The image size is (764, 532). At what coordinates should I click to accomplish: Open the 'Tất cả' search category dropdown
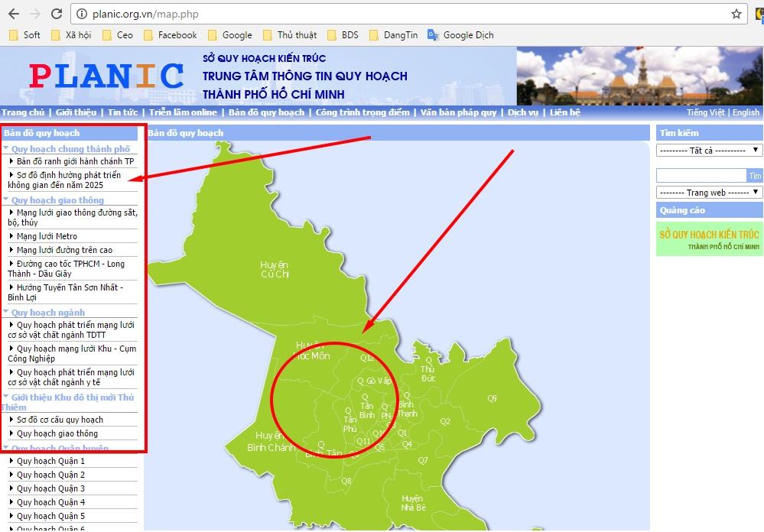click(x=709, y=151)
